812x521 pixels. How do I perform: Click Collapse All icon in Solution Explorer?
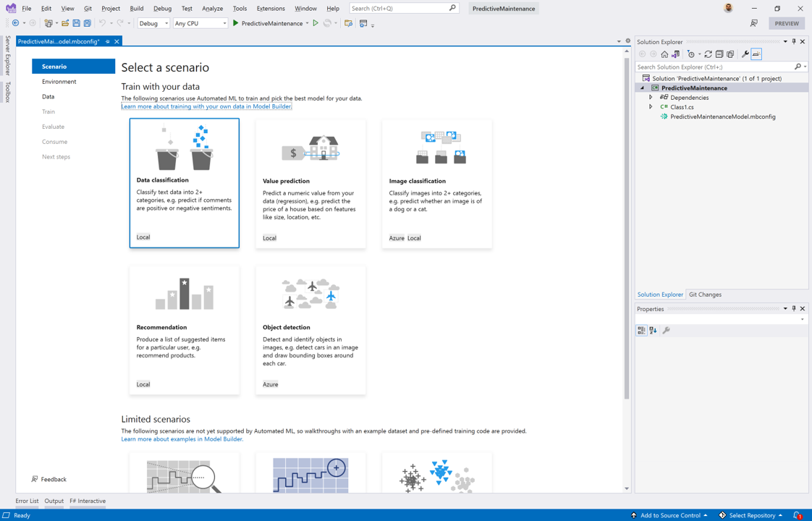719,54
